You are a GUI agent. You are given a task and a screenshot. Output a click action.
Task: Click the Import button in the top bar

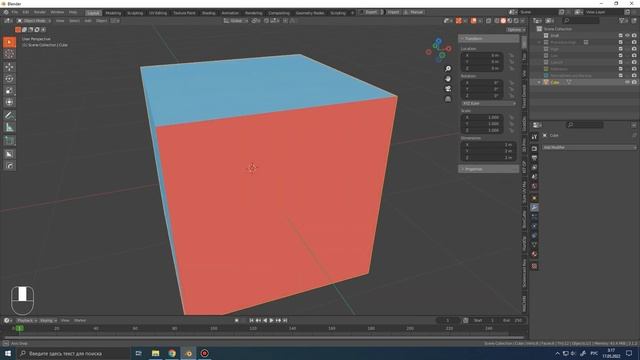[393, 12]
